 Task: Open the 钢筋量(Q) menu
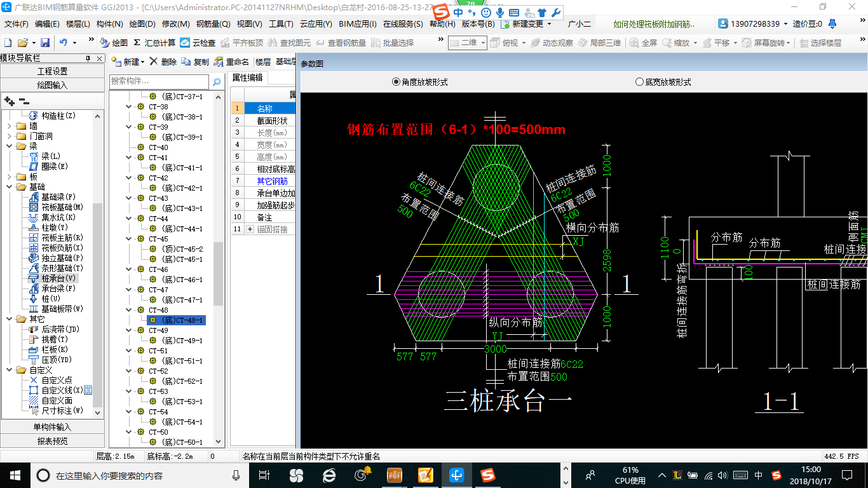(x=213, y=24)
